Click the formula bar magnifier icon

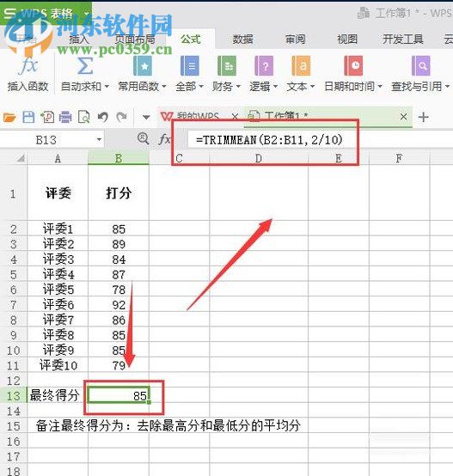pos(143,139)
